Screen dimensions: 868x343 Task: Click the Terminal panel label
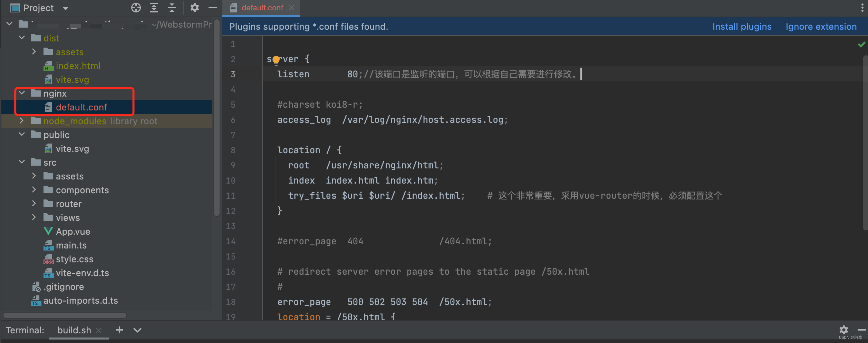tap(25, 330)
